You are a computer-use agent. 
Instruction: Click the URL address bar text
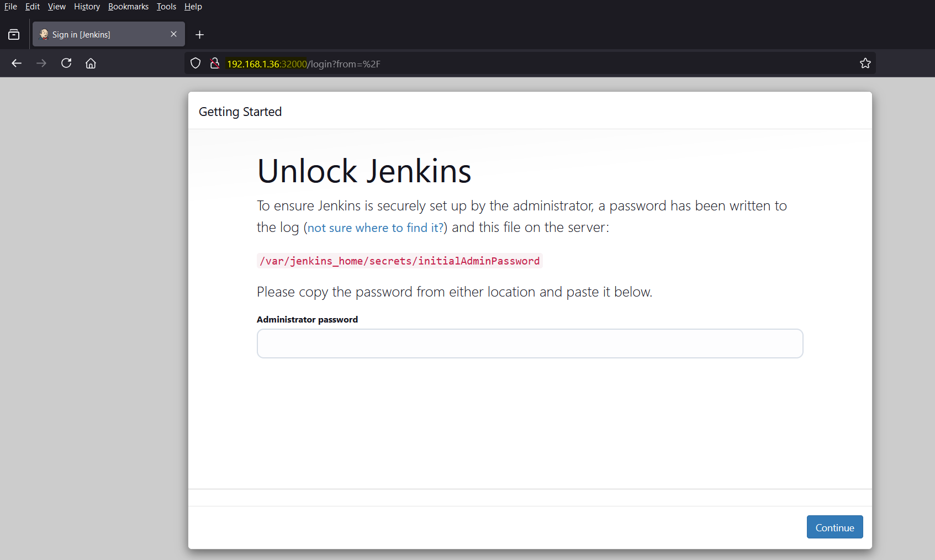click(x=304, y=64)
